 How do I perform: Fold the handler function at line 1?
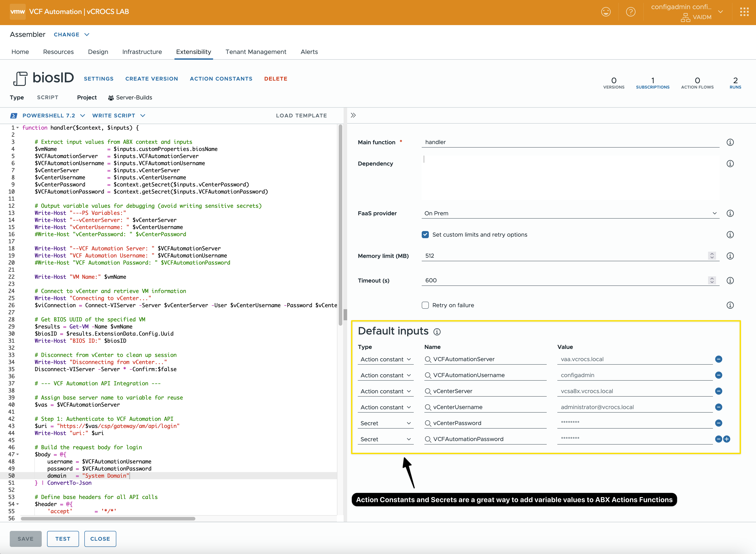tap(18, 128)
